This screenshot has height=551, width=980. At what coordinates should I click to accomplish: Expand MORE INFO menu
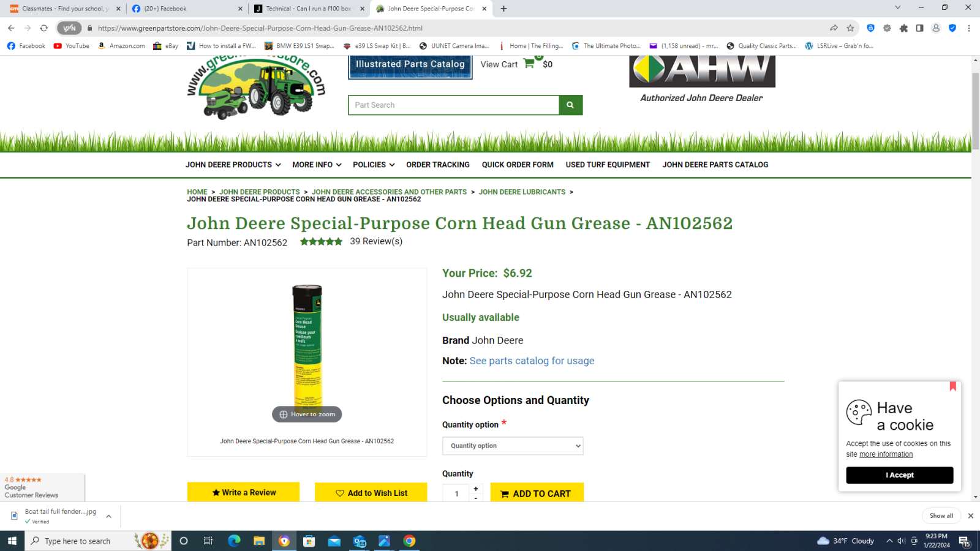[317, 165]
